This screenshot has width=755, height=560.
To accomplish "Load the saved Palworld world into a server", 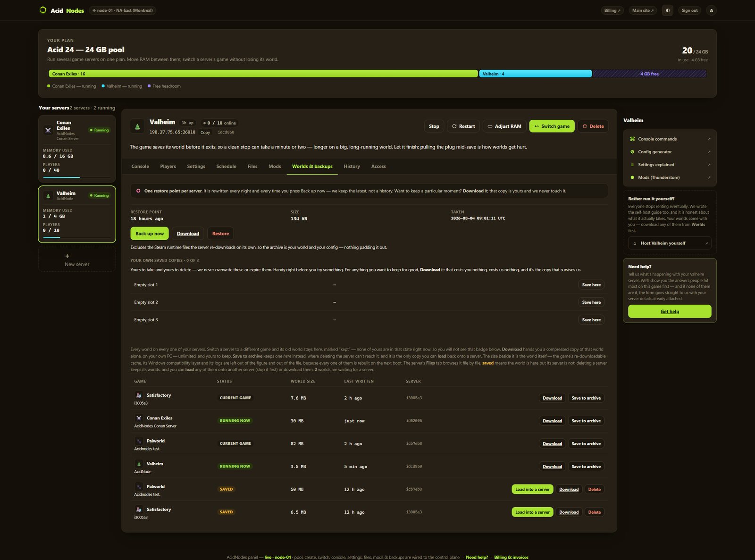I will (532, 489).
